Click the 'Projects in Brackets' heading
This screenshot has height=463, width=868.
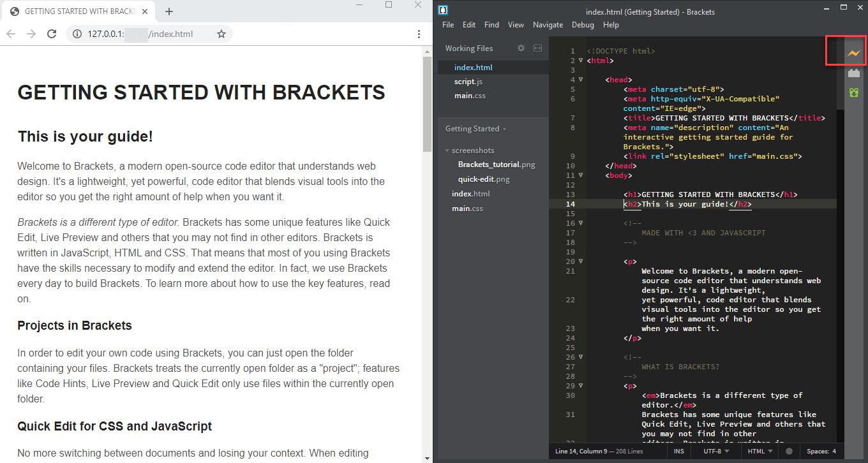point(75,325)
